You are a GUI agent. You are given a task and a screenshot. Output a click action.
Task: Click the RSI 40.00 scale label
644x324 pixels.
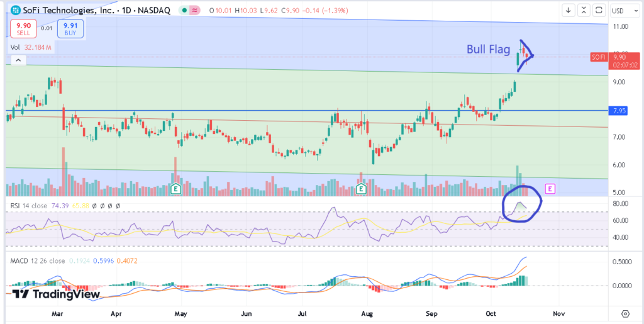coord(620,237)
